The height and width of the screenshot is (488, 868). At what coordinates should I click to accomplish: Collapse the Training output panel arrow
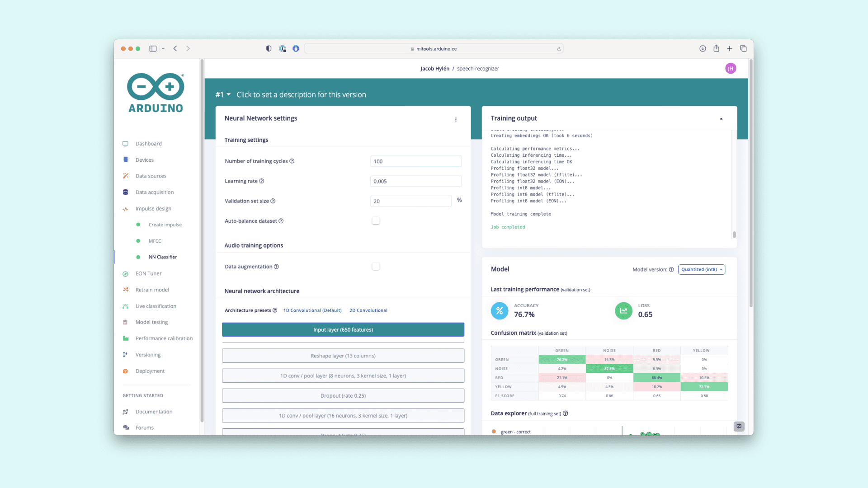point(721,118)
